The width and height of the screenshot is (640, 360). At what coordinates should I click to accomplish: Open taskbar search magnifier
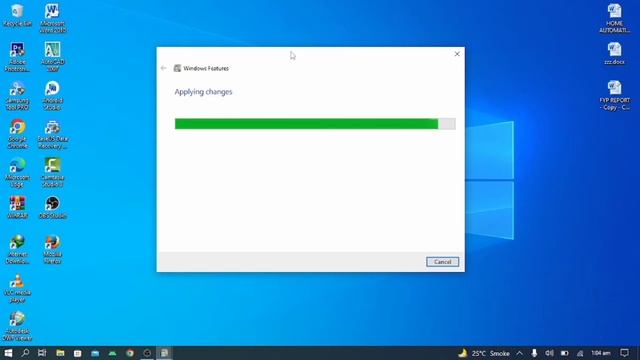[x=25, y=353]
